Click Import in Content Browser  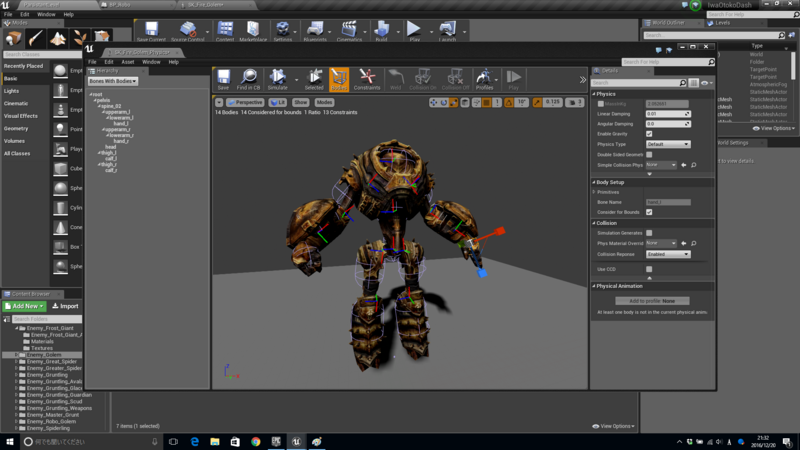(x=65, y=306)
